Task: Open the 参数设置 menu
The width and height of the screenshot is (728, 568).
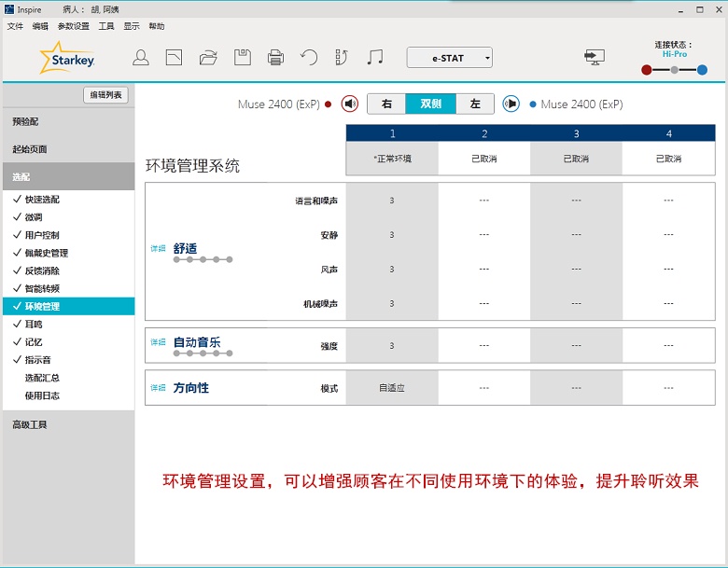Action: (x=74, y=26)
